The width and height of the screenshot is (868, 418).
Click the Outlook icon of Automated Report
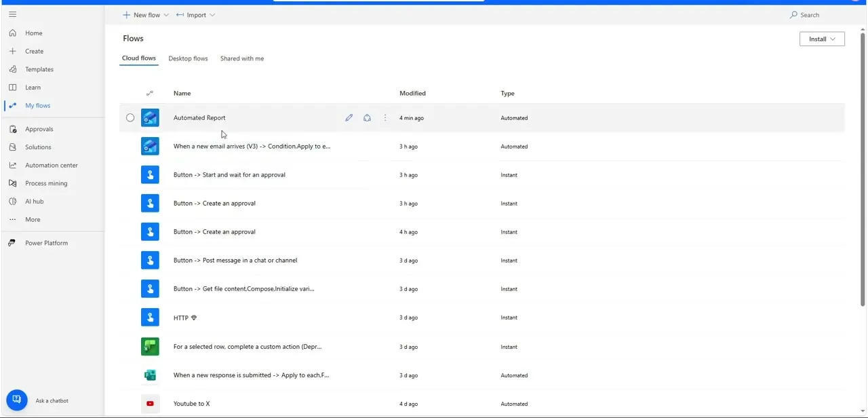(x=150, y=117)
